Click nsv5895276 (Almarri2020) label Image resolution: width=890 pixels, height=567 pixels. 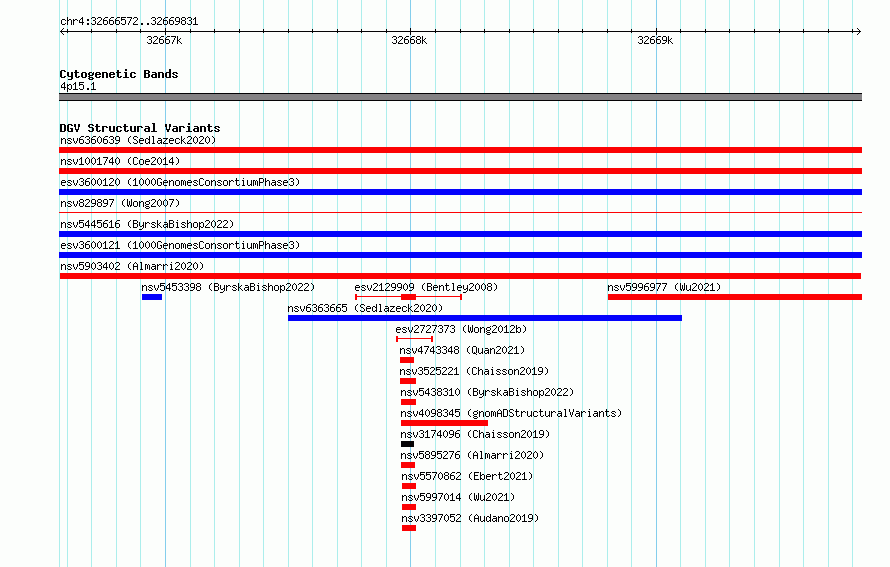tap(472, 455)
